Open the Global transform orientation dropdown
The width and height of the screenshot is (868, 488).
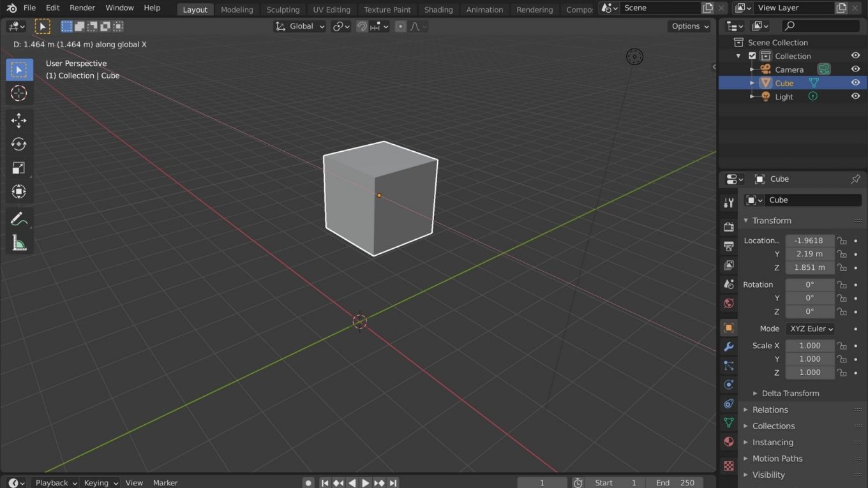coord(300,26)
